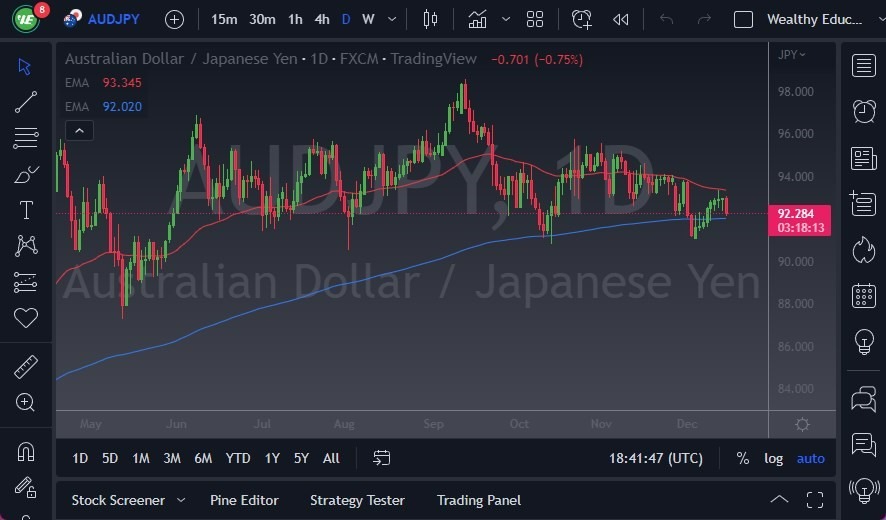Collapse the indicator legend

pyautogui.click(x=80, y=131)
